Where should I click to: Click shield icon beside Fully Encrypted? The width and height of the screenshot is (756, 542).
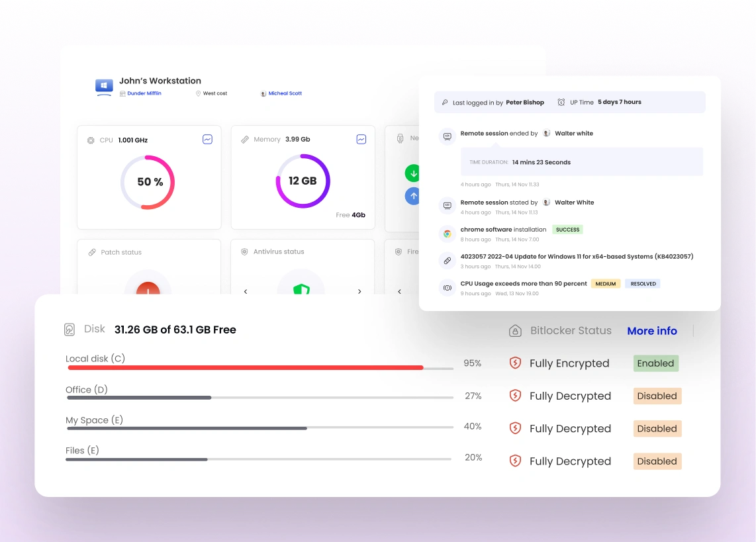click(515, 363)
